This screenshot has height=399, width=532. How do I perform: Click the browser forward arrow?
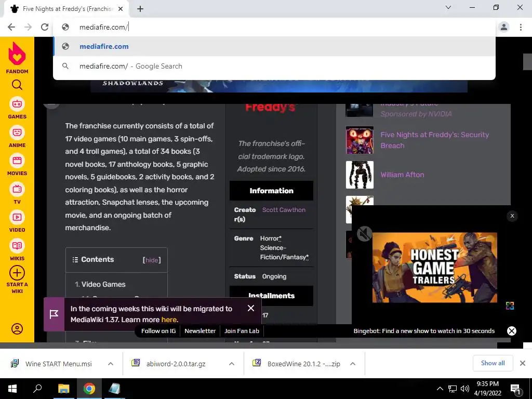28,27
